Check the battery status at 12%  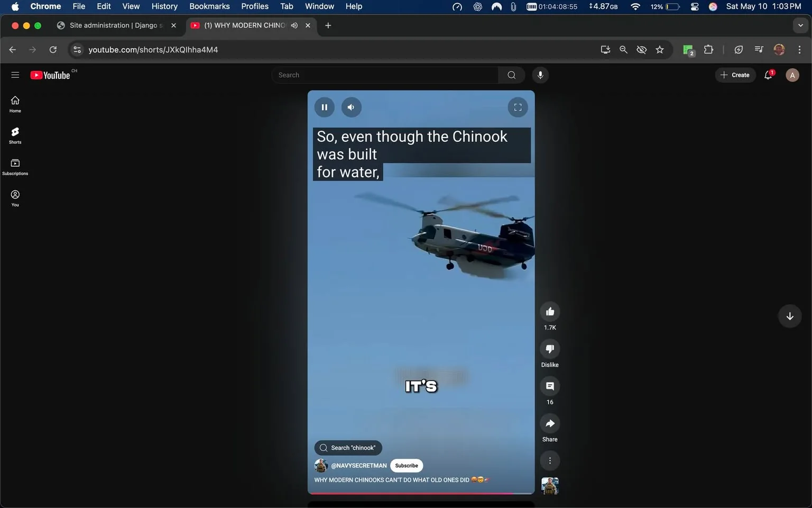(x=665, y=6)
